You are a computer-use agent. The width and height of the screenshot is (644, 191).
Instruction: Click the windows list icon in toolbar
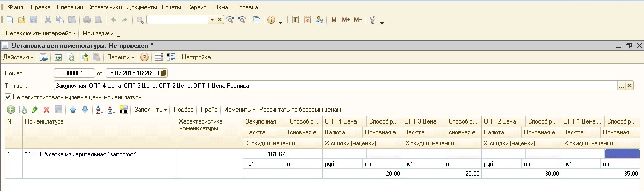[257, 20]
